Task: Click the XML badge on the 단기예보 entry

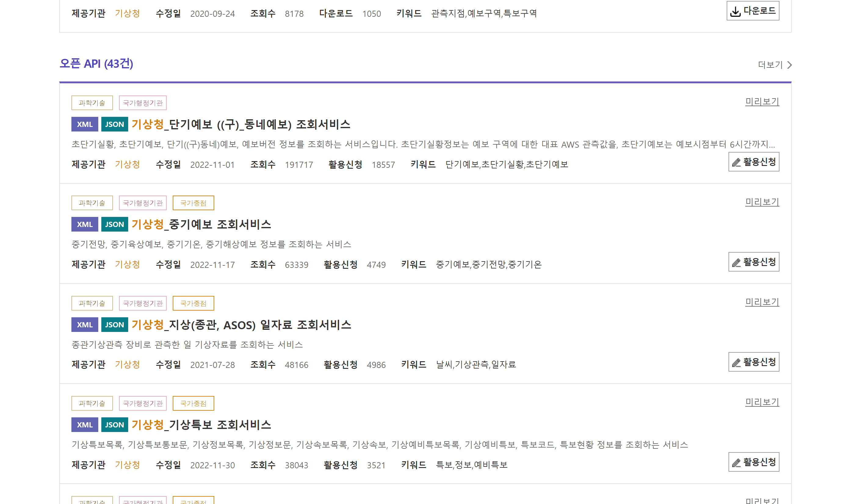Action: (x=85, y=124)
